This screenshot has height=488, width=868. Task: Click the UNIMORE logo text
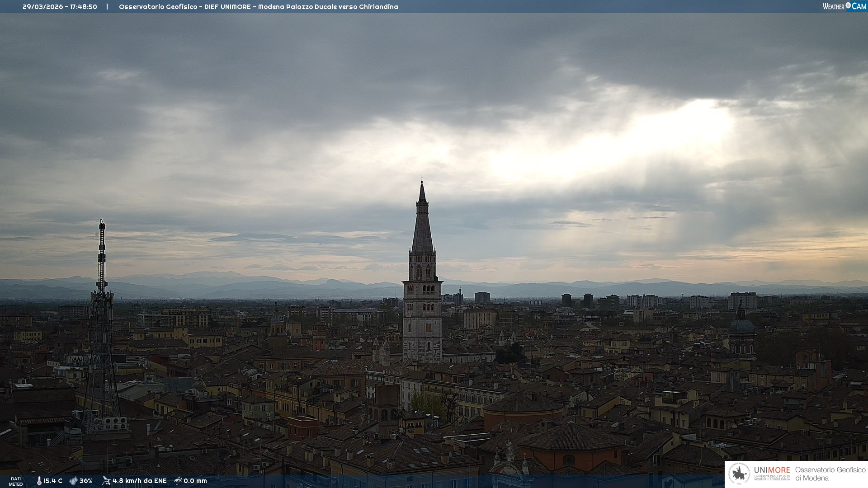coord(772,470)
